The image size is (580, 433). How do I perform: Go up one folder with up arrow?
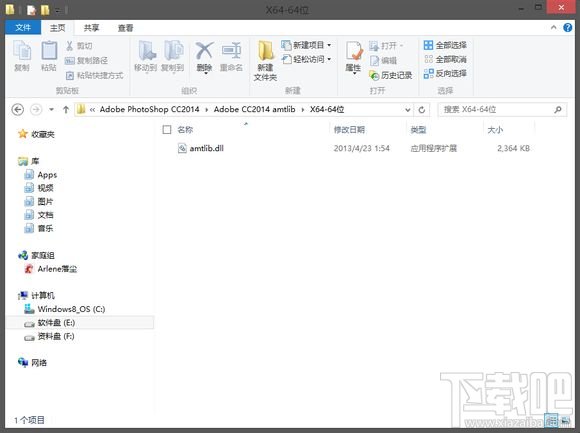[x=66, y=109]
